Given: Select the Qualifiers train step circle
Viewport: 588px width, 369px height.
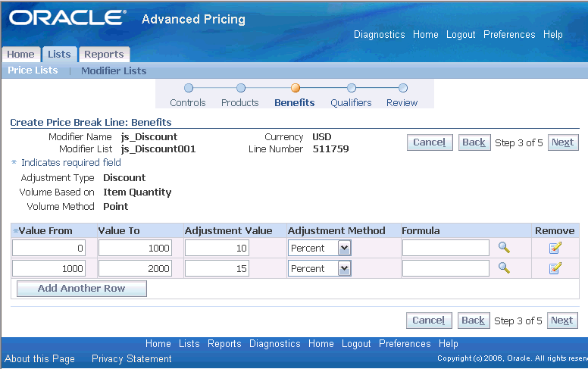Looking at the screenshot, I should click(352, 88).
